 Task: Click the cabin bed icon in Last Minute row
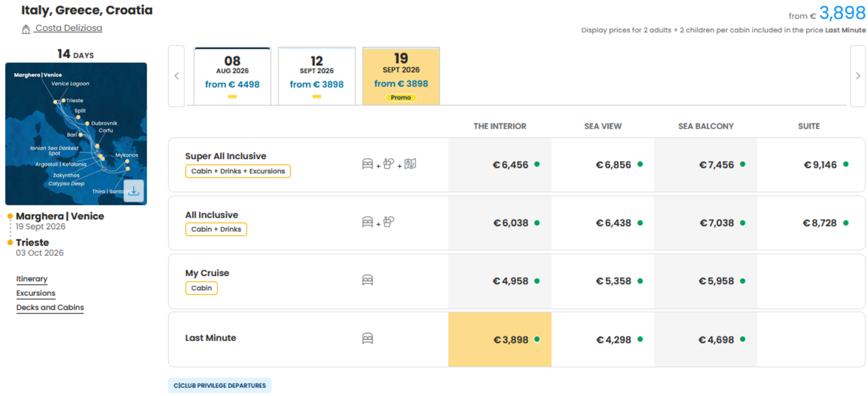click(x=367, y=339)
